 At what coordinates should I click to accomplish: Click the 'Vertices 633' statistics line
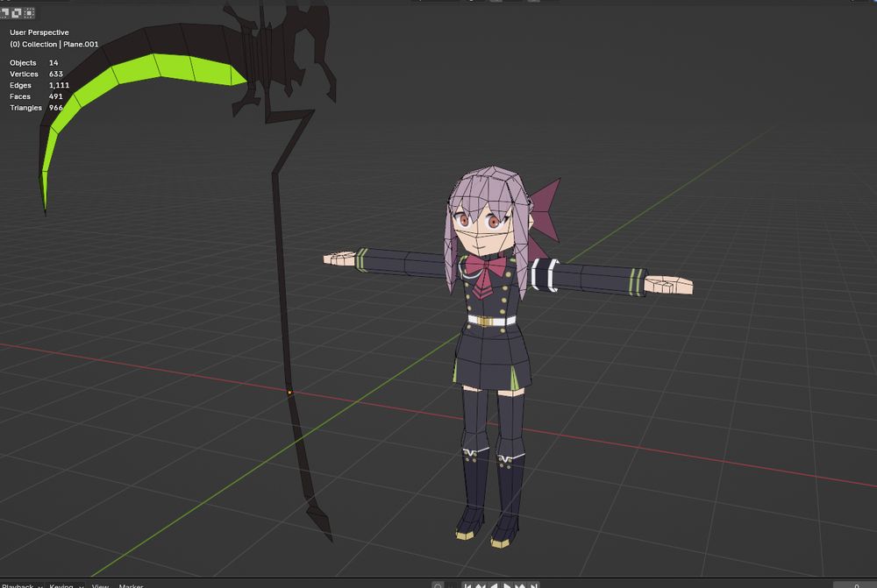pyautogui.click(x=36, y=74)
